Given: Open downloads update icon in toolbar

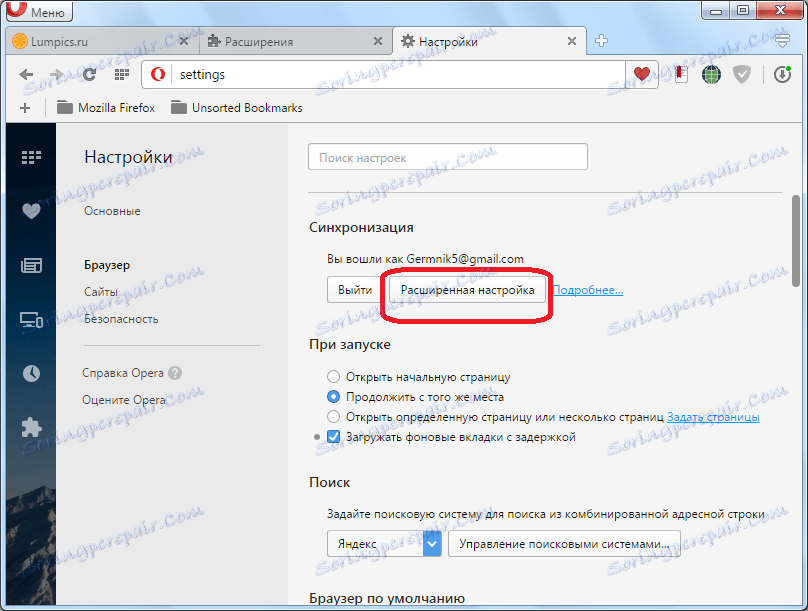Looking at the screenshot, I should coord(782,75).
